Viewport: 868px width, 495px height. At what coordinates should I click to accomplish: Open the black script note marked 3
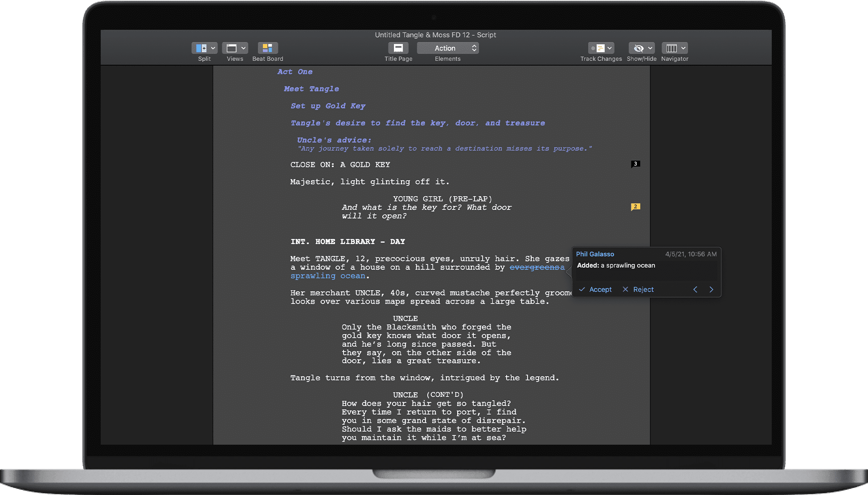(635, 164)
